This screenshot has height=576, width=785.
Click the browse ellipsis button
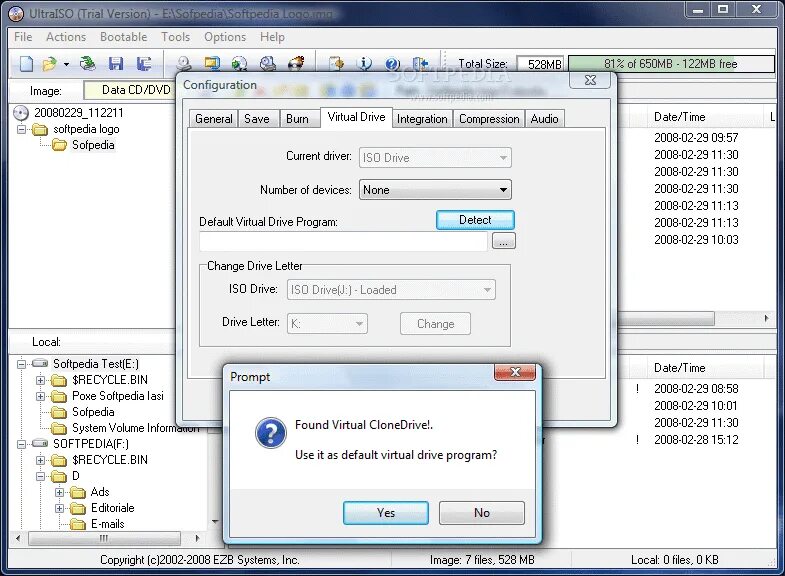tap(504, 241)
